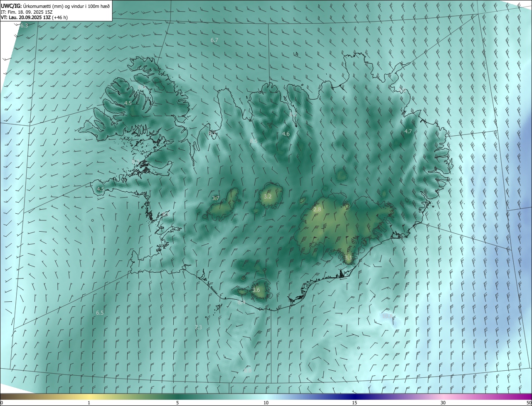Image resolution: width=532 pixels, height=406 pixels.
Task: Click the 4.6 value in north Iceland
Action: point(286,134)
